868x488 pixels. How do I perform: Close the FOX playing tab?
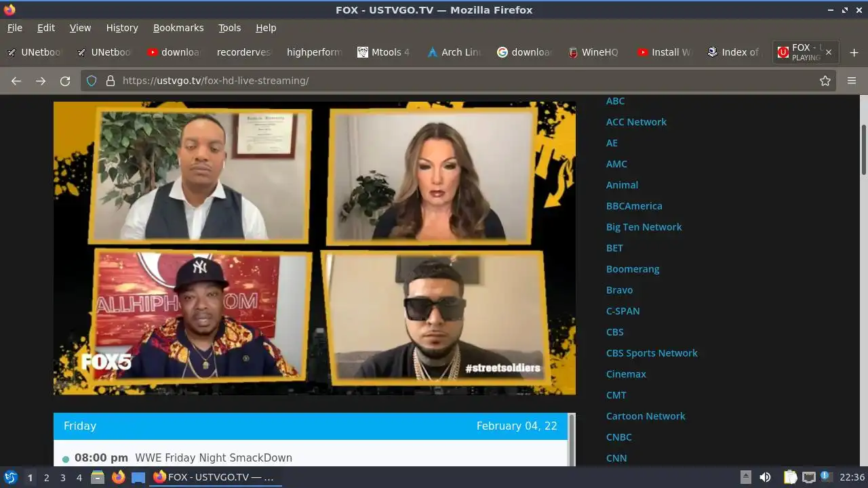coord(828,52)
